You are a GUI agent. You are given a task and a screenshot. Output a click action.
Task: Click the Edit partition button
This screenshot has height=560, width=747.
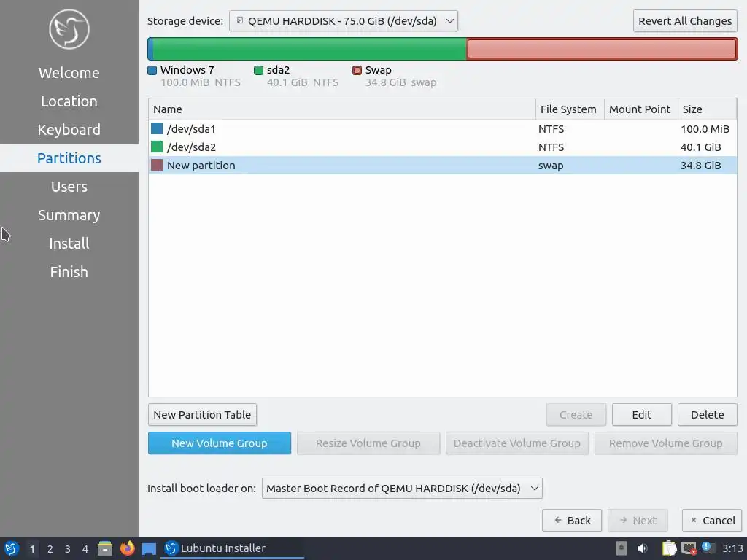642,415
